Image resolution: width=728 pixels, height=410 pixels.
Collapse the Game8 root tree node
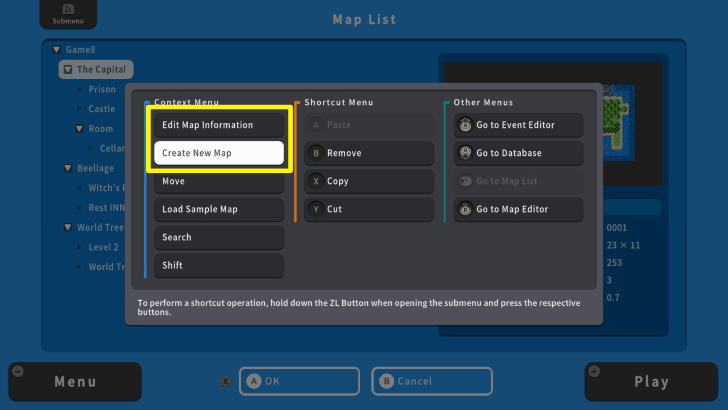pos(57,50)
